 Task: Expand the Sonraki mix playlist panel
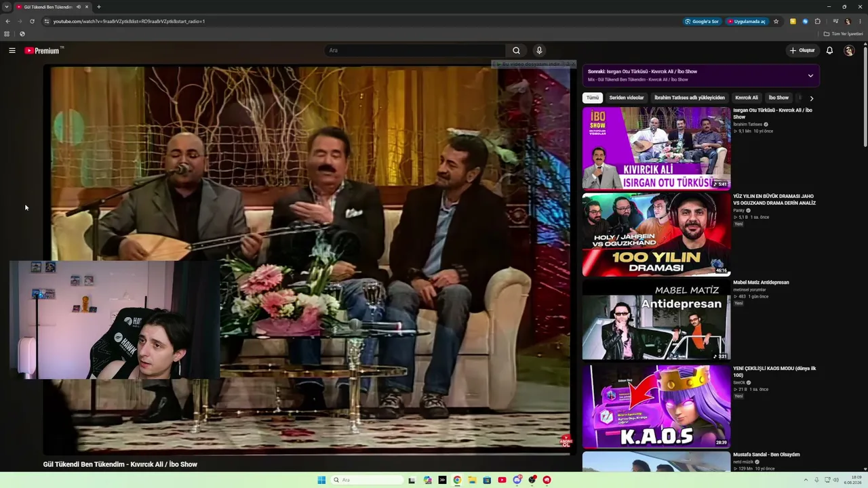point(810,75)
